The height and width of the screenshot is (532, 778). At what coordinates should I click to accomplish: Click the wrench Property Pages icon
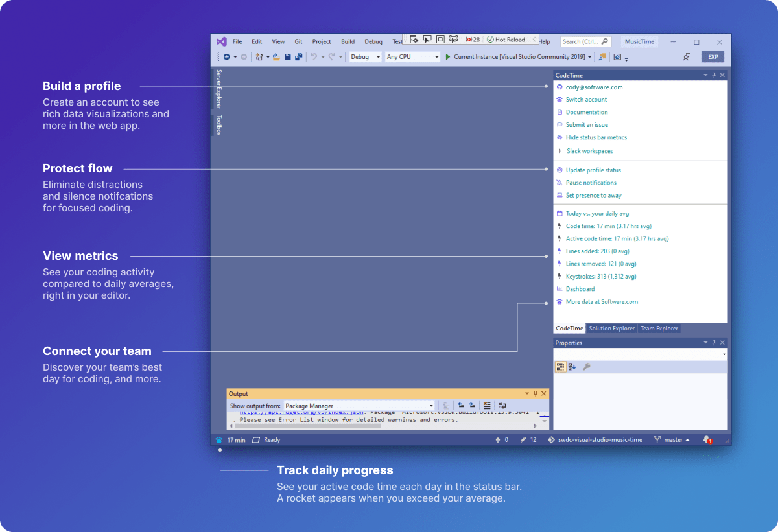[x=587, y=367]
